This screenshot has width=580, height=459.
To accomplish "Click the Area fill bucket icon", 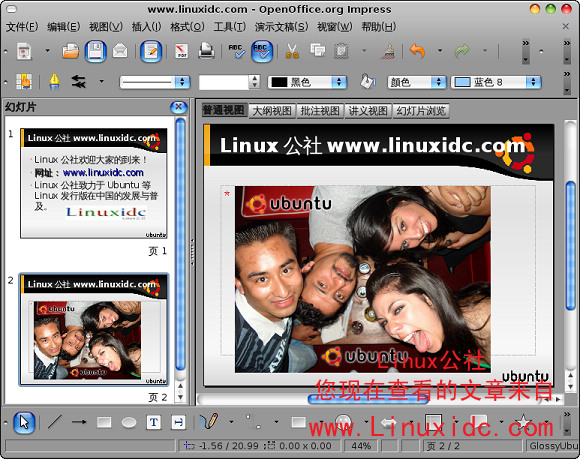I will tap(368, 82).
